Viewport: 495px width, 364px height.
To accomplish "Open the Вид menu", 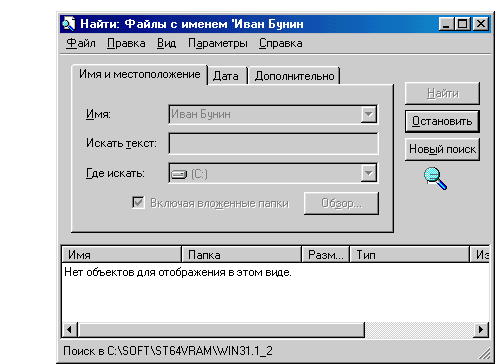I will pos(166,43).
